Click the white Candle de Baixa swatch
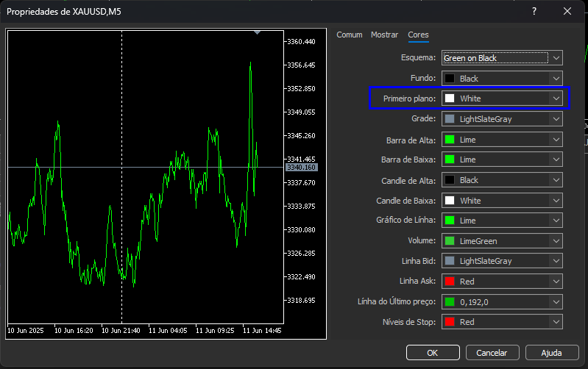 pos(450,201)
